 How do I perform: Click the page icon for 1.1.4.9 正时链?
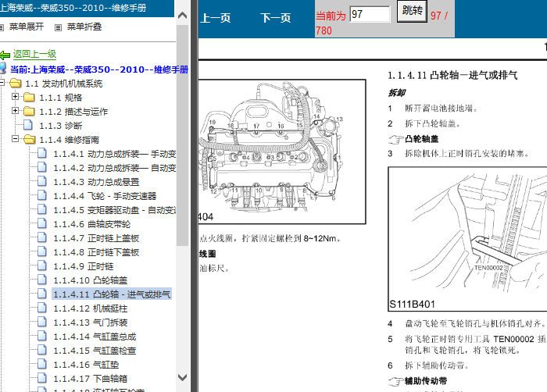tap(42, 265)
